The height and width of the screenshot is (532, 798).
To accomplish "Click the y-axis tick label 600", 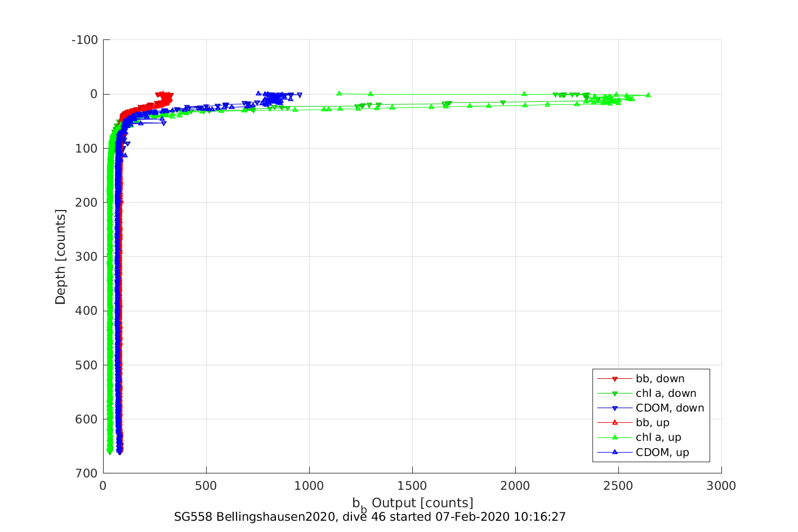I will tap(87, 419).
